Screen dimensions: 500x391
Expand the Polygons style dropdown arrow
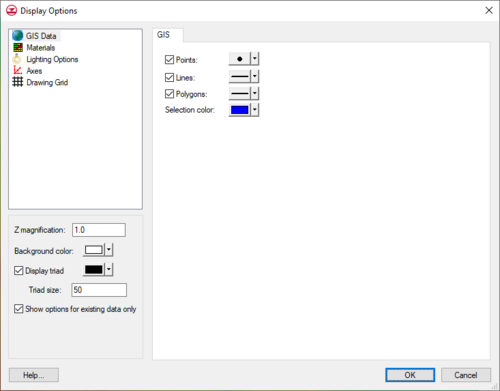point(255,93)
